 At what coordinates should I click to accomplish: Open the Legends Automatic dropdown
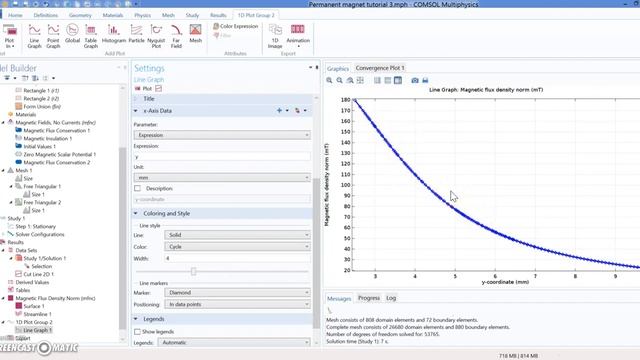234,343
